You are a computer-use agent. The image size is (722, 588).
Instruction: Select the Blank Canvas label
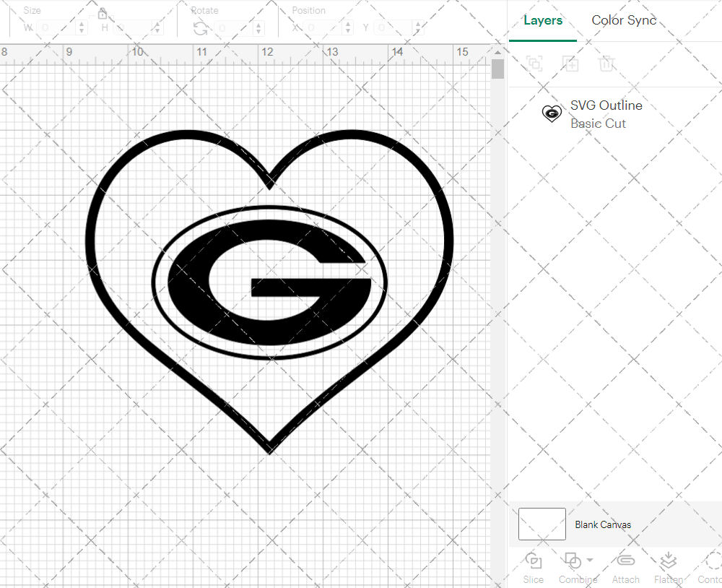[x=603, y=524]
